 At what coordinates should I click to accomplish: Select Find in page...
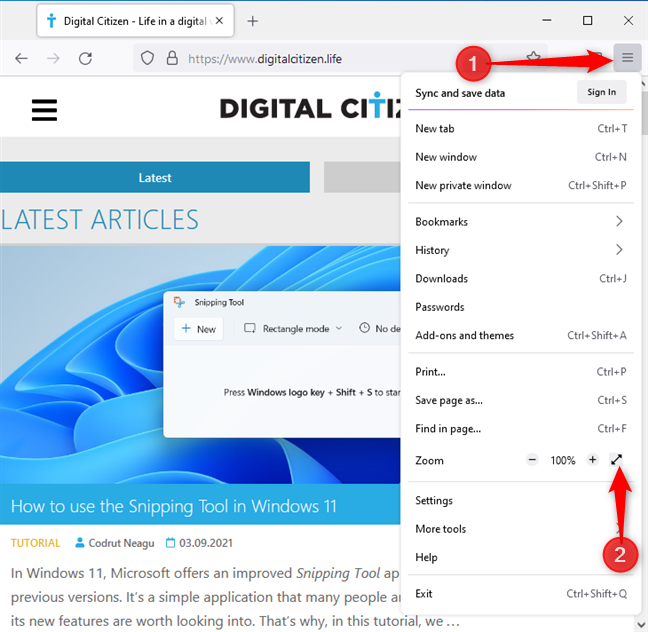(x=521, y=429)
